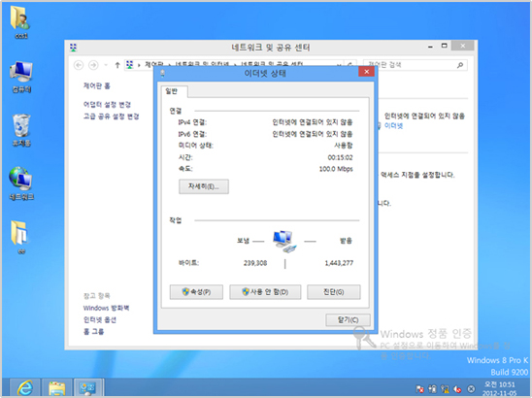Image resolution: width=532 pixels, height=398 pixels.
Task: Open the recent locations dropdown arrow
Action: 106,65
